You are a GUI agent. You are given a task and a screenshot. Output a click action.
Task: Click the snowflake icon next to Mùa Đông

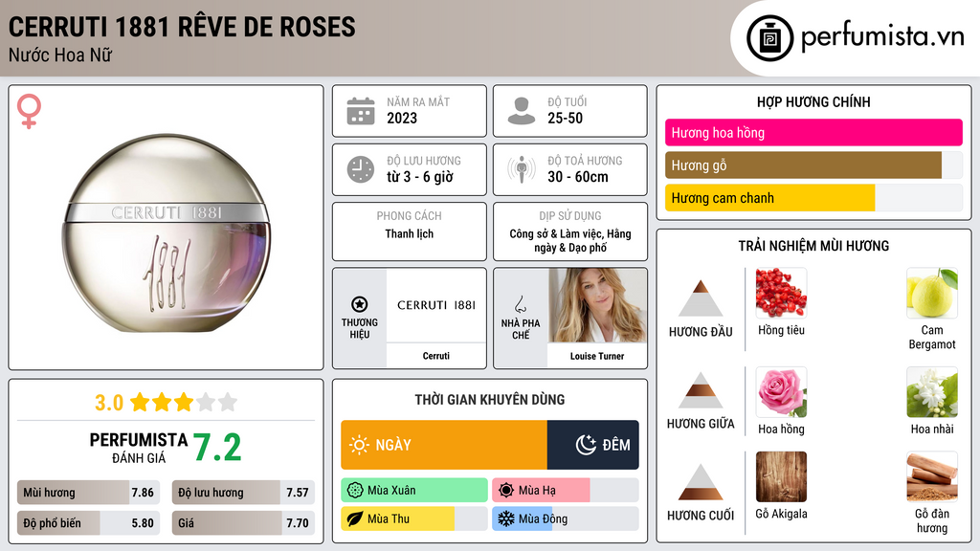click(x=506, y=518)
